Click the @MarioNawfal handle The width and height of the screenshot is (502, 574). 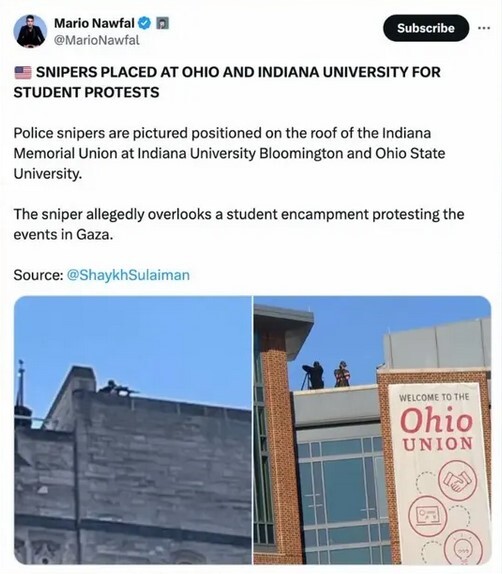(97, 40)
